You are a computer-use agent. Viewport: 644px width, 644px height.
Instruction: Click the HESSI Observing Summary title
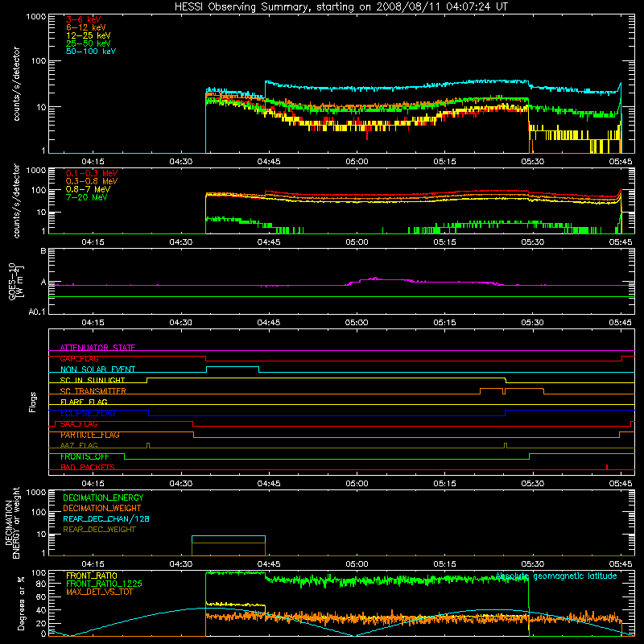tap(341, 7)
